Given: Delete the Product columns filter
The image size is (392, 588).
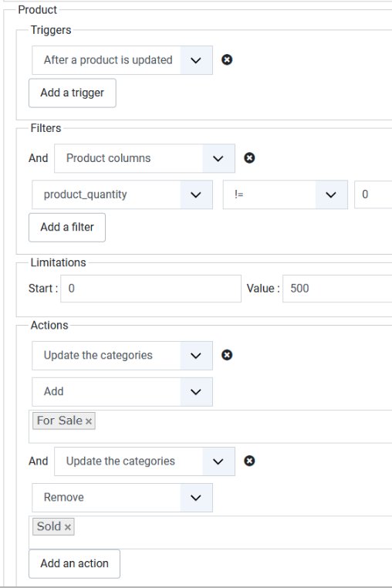Looking at the screenshot, I should pyautogui.click(x=249, y=158).
